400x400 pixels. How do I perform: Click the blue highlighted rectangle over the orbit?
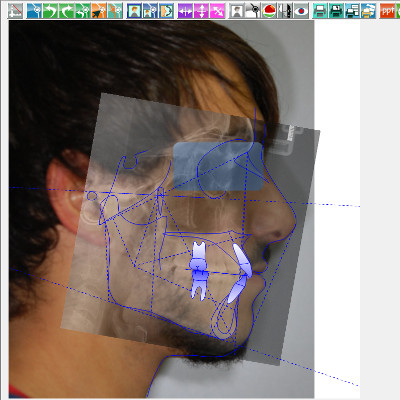(218, 166)
